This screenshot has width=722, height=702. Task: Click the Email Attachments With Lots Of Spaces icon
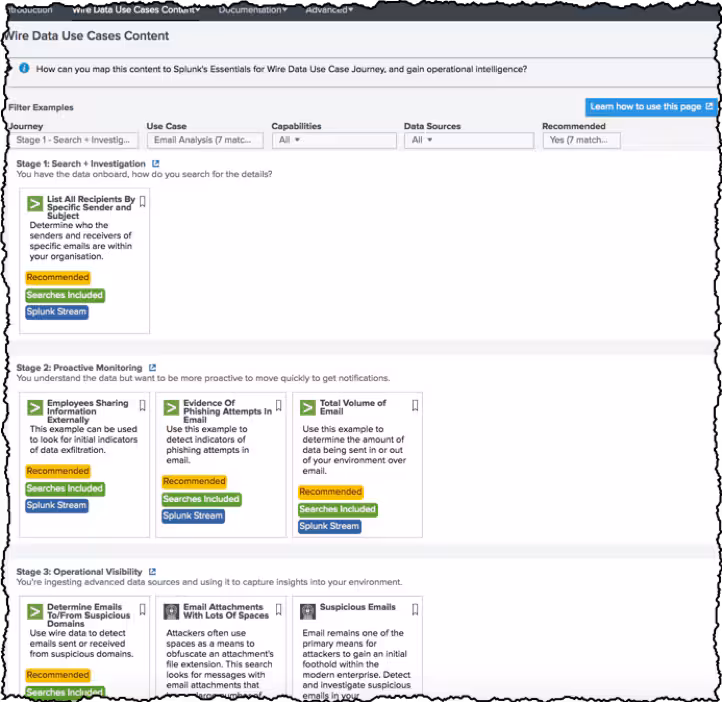tap(171, 611)
